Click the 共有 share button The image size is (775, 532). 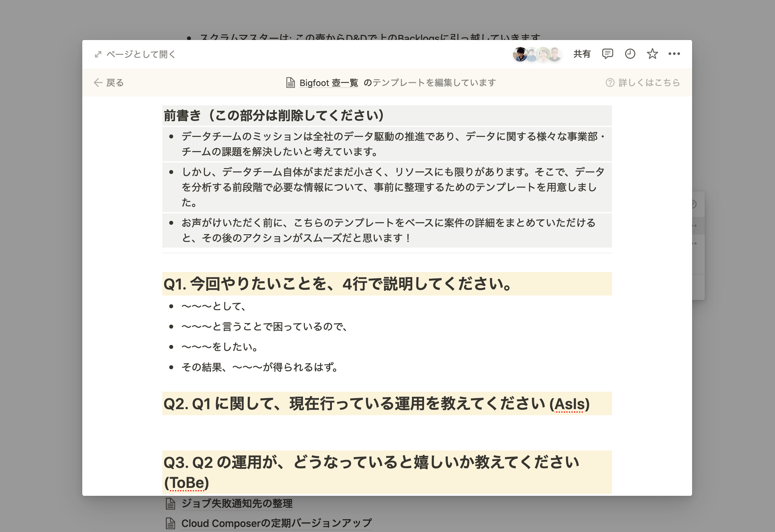(582, 54)
